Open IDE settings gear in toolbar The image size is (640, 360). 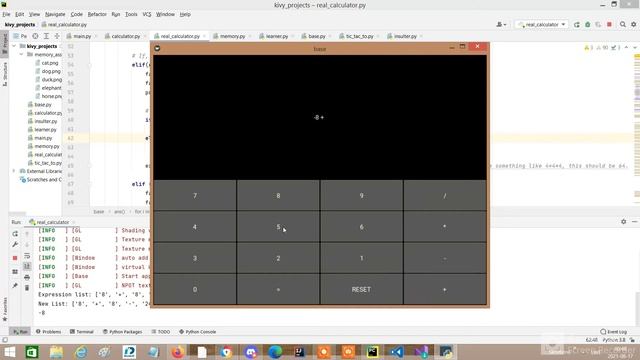tap(633, 24)
